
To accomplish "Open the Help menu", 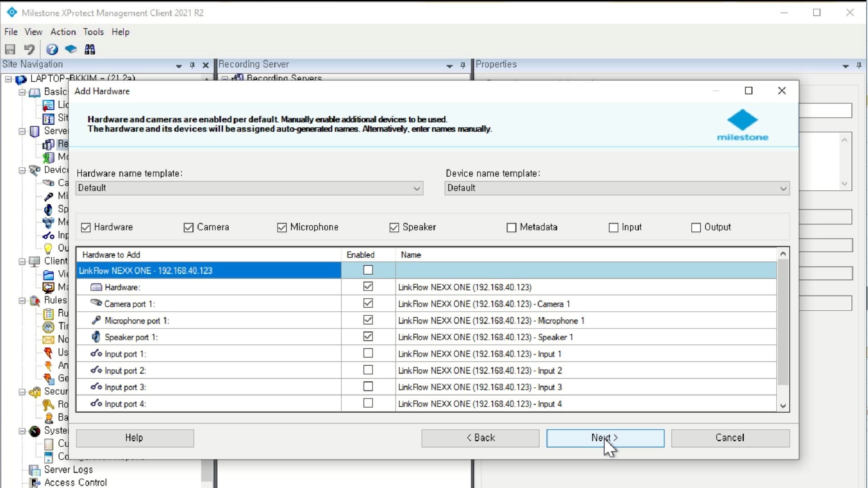I will pyautogui.click(x=120, y=32).
